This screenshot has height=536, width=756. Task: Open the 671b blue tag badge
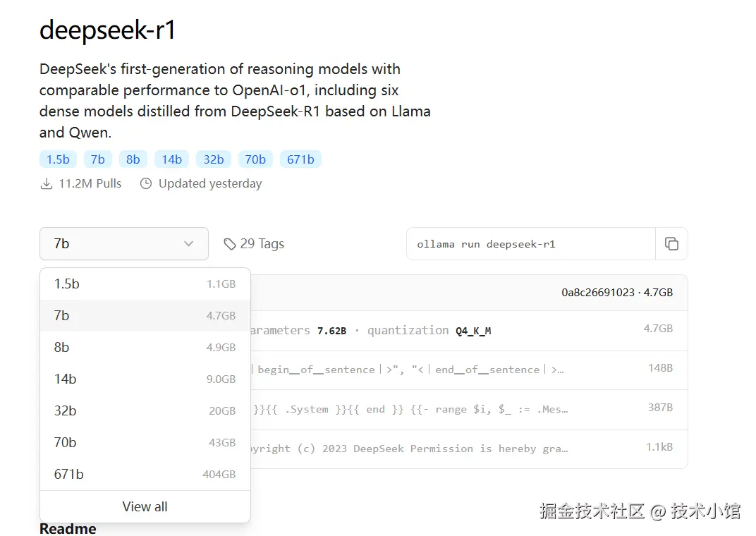point(300,159)
